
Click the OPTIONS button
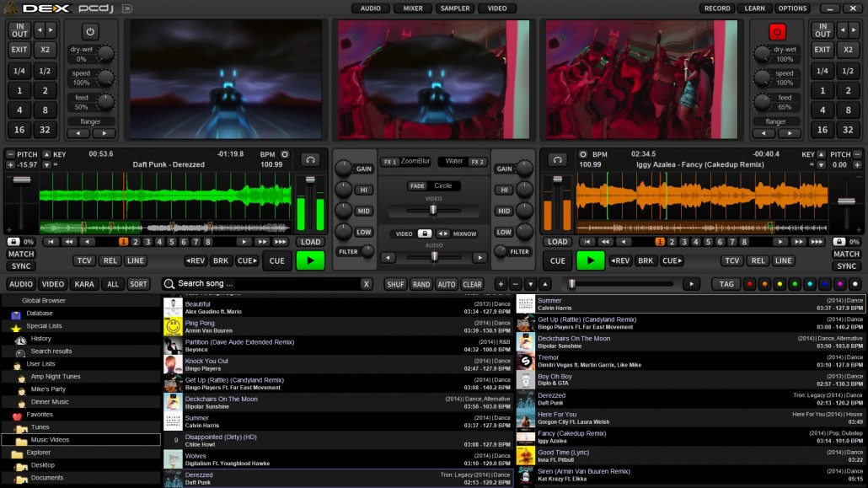tap(792, 8)
